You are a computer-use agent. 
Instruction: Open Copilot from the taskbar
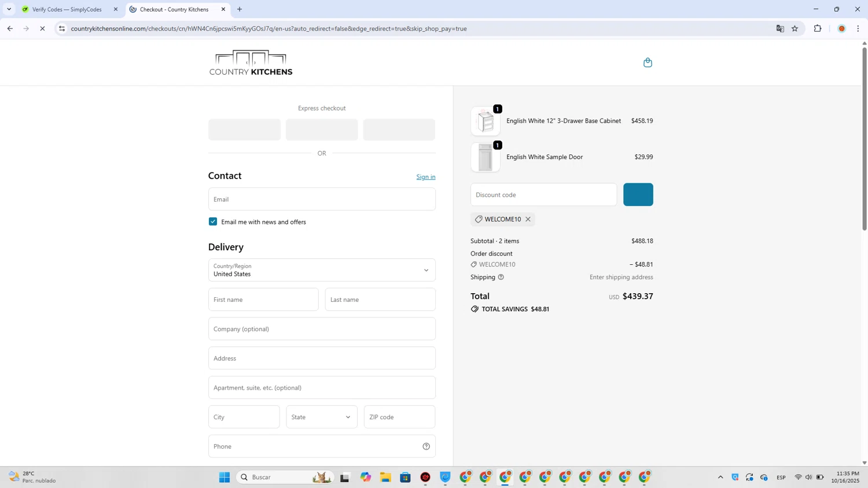[366, 477]
